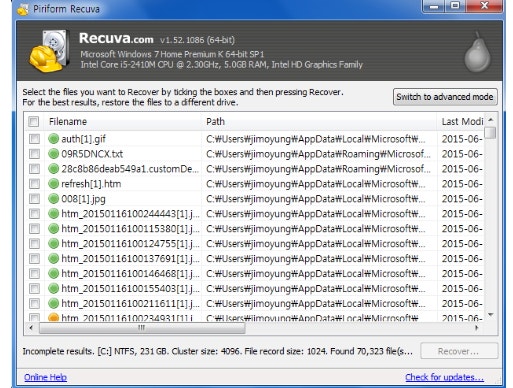Click the date cell of auth[1].gif
The width and height of the screenshot is (513, 388).
[x=462, y=139]
